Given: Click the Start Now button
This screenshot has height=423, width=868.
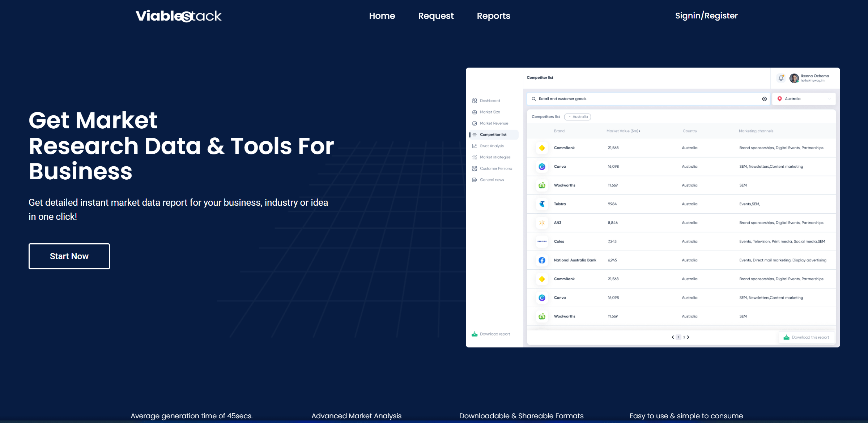Looking at the screenshot, I should pyautogui.click(x=69, y=256).
